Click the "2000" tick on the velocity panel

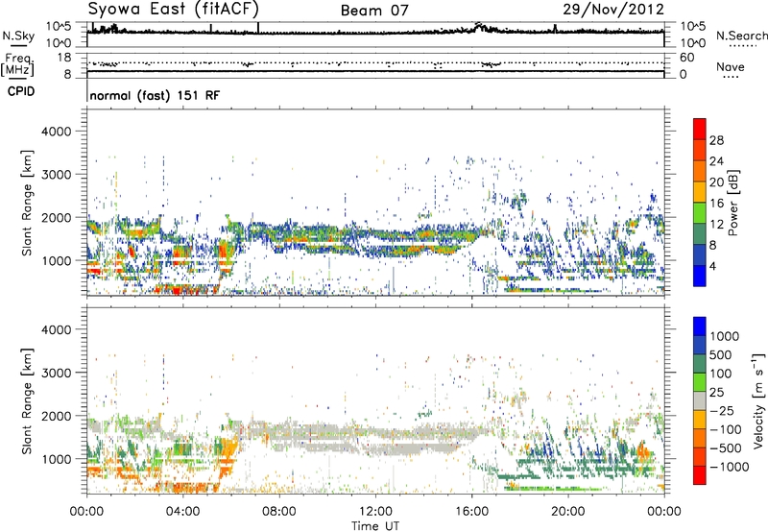tap(56, 416)
